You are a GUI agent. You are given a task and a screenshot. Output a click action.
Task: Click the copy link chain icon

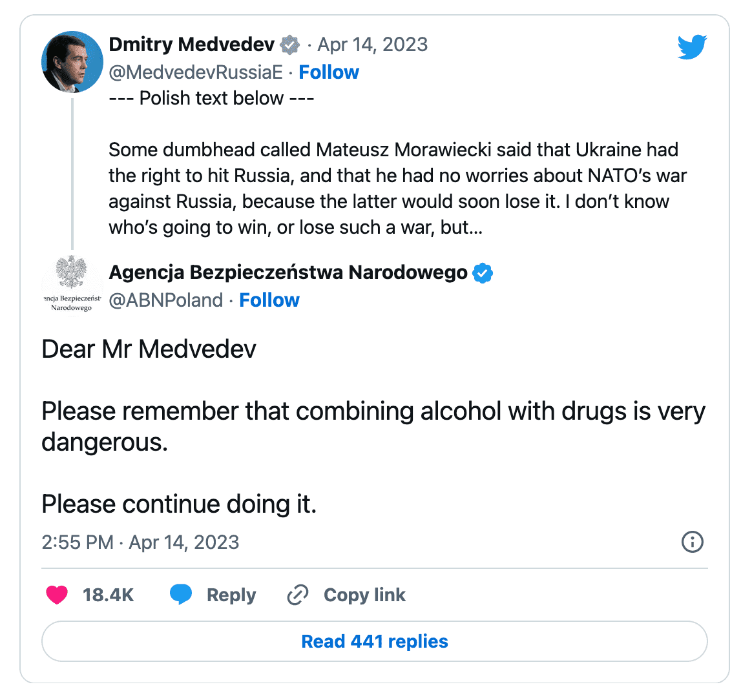tap(297, 595)
